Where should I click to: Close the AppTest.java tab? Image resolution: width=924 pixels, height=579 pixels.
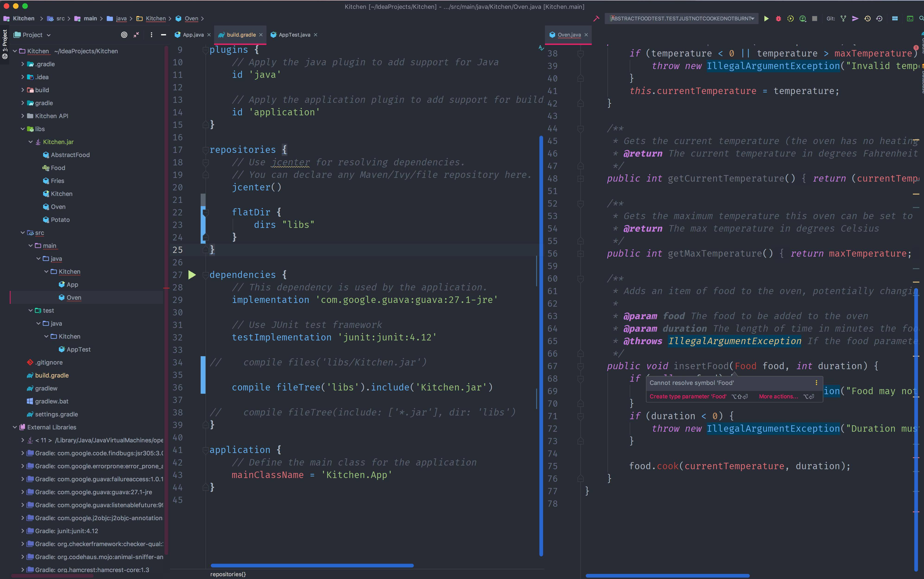coord(316,35)
